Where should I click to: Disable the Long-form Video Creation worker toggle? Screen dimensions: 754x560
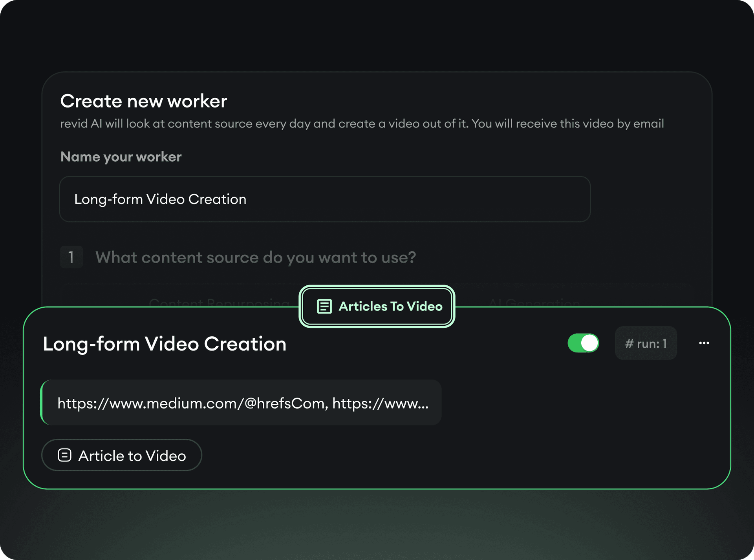583,343
